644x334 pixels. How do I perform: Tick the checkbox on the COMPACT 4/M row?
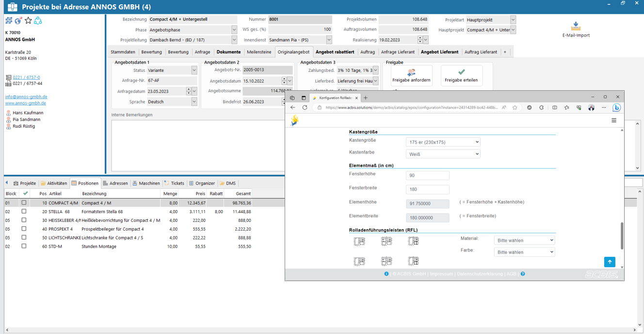pyautogui.click(x=23, y=202)
